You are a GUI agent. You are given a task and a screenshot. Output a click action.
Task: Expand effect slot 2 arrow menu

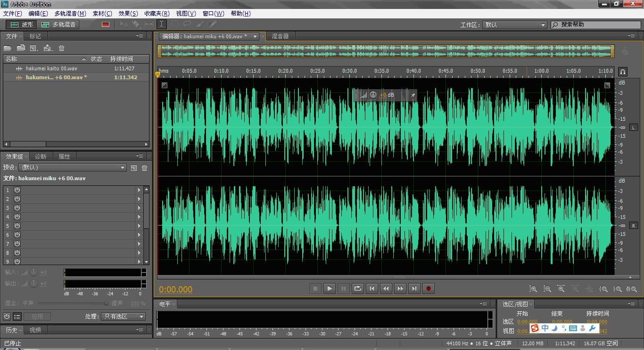(x=139, y=199)
